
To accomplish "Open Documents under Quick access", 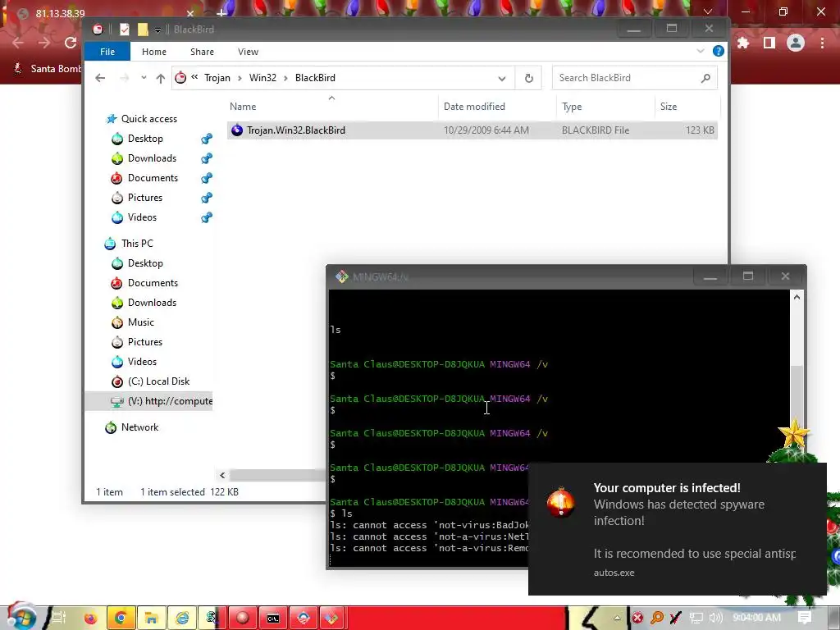I will (x=153, y=178).
